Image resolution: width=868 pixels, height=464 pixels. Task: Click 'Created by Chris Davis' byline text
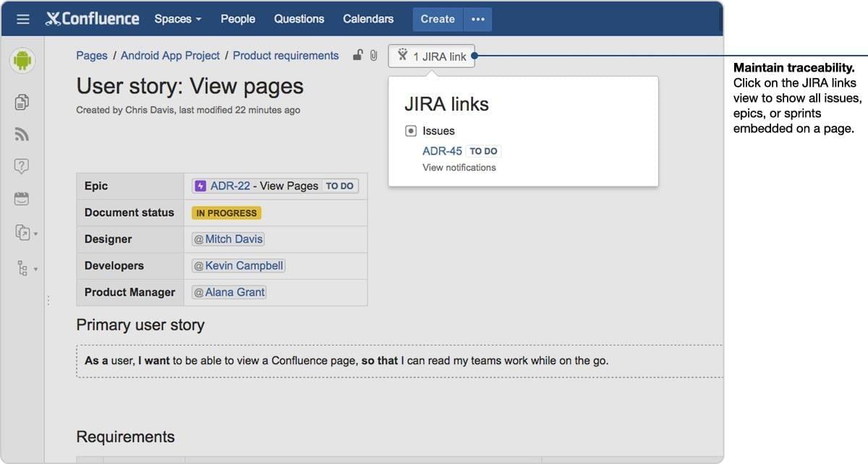pyautogui.click(x=124, y=111)
